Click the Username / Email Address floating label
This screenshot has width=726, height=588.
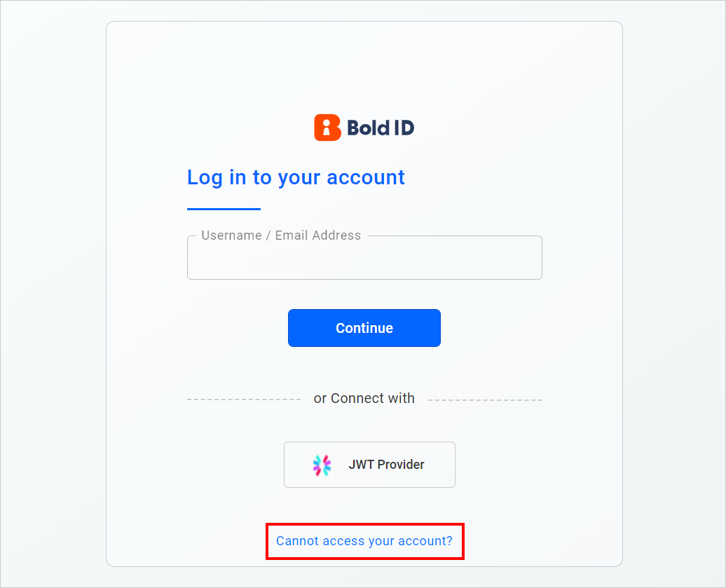pyautogui.click(x=280, y=235)
